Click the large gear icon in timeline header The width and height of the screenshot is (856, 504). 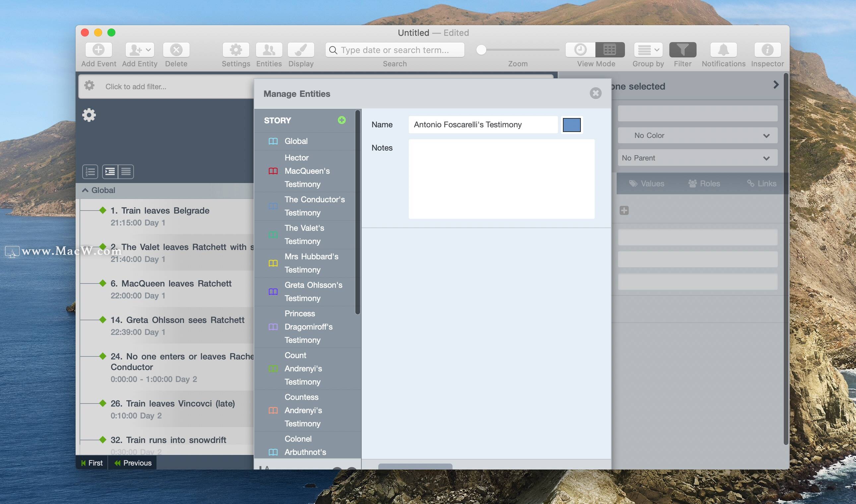pos(89,115)
